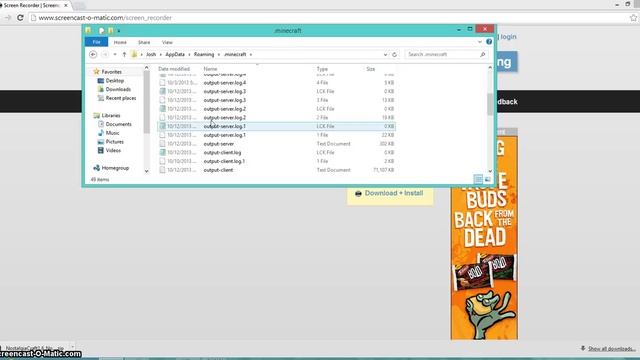Bookmark the page with the star icon
Screen dimensions: 640x360
[x=633, y=18]
